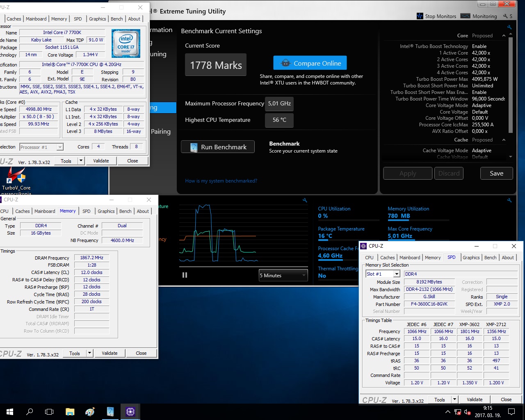Open Mainboard tab in CPU-Z Memory window
Image resolution: width=525 pixels, height=420 pixels.
pos(45,211)
